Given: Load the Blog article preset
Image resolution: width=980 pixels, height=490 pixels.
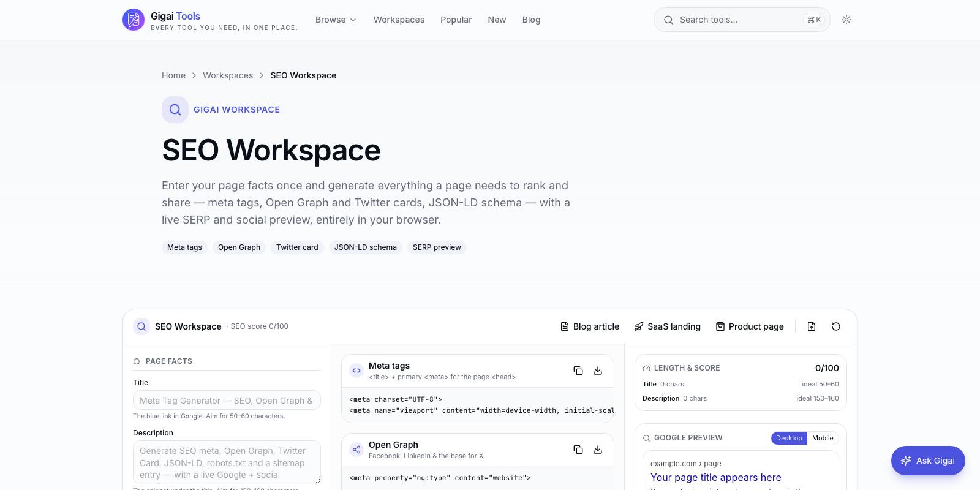Looking at the screenshot, I should [x=590, y=326].
